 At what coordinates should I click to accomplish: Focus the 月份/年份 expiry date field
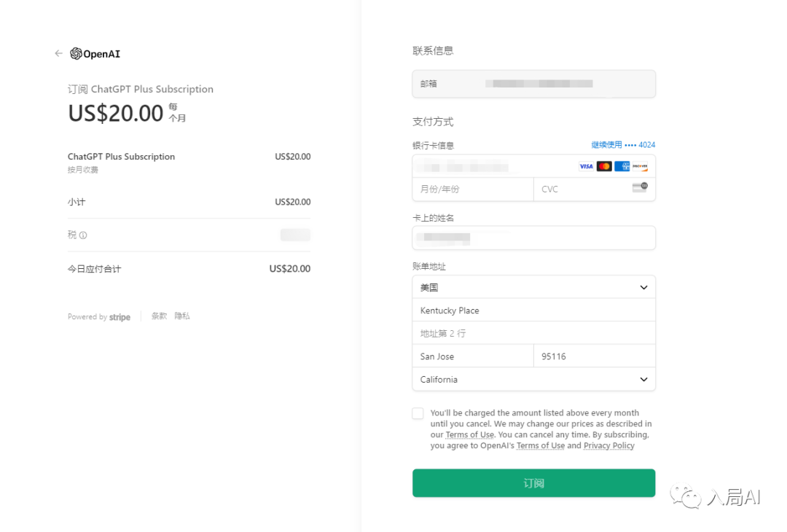[x=472, y=189]
